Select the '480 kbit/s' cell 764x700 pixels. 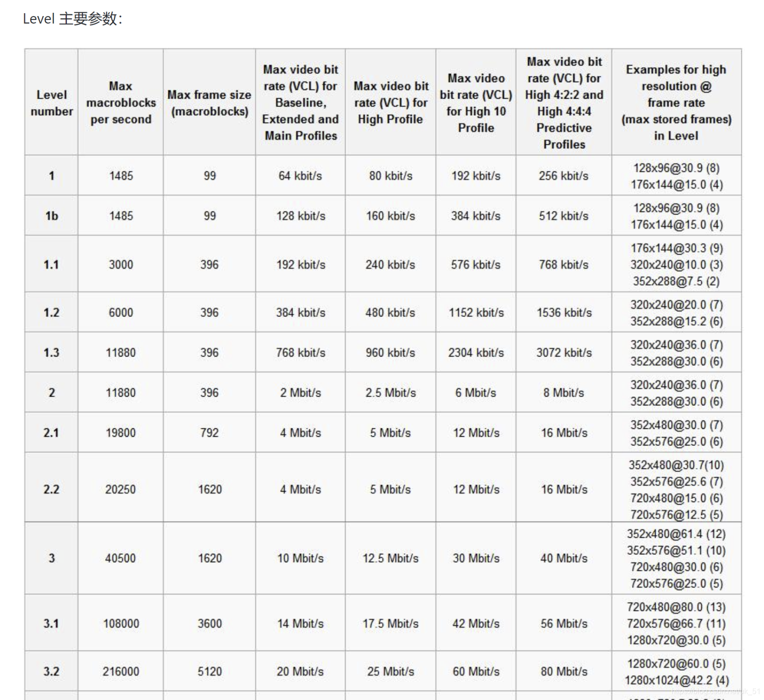click(x=390, y=313)
